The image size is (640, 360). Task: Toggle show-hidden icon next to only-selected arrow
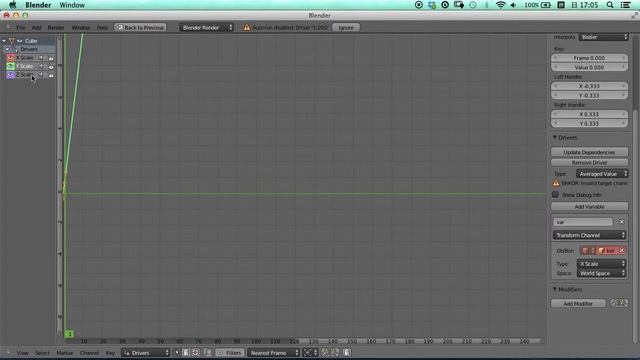[x=186, y=353]
